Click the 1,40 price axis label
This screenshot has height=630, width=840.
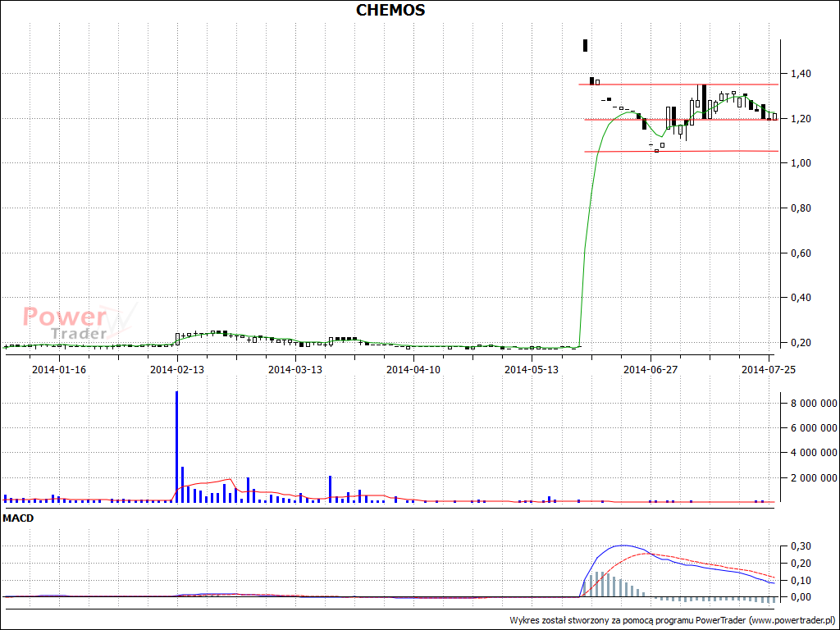click(801, 73)
